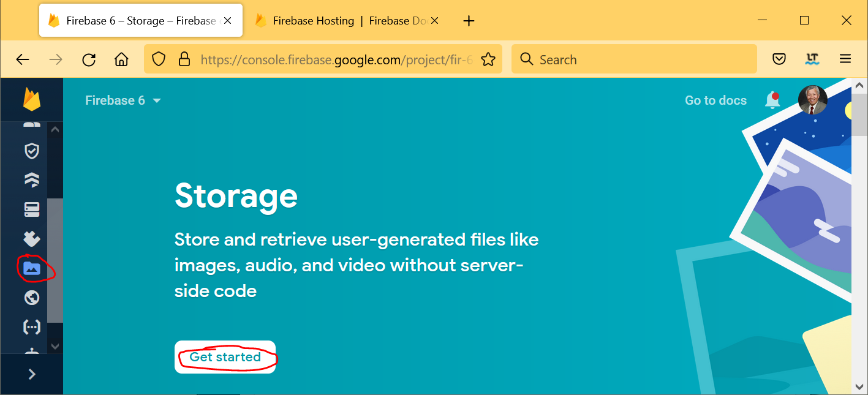Expand the Firebase 6 project dropdown
Viewport: 868px width, 395px height.
coord(123,100)
